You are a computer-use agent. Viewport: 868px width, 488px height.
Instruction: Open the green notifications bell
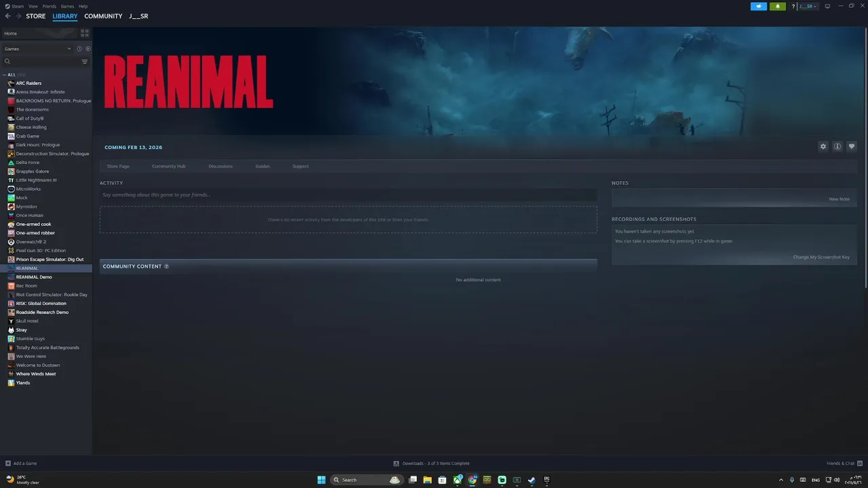(777, 6)
